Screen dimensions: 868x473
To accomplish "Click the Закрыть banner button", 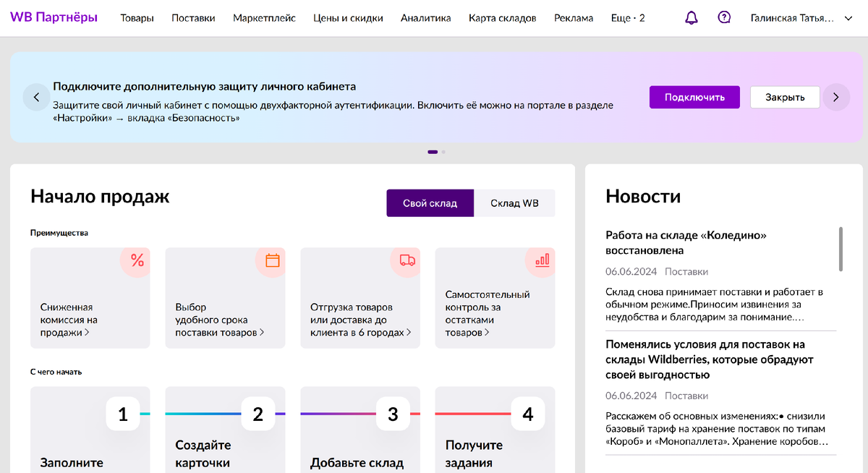I will coord(785,97).
